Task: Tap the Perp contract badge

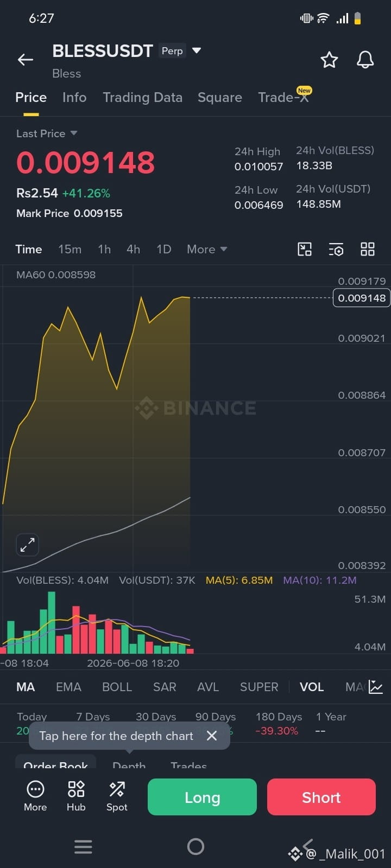Action: click(x=172, y=50)
